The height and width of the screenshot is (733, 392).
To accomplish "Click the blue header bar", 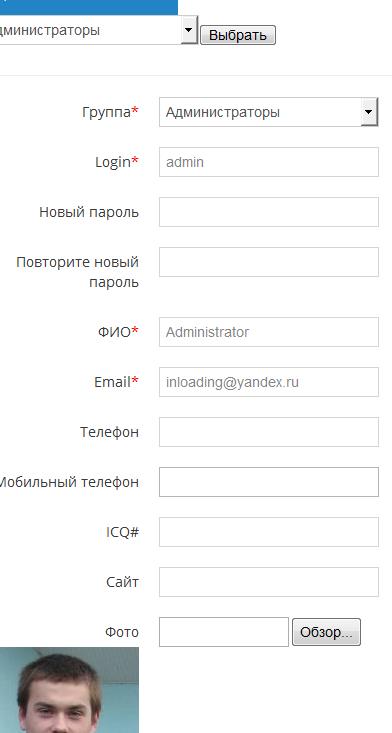I will pyautogui.click(x=89, y=7).
